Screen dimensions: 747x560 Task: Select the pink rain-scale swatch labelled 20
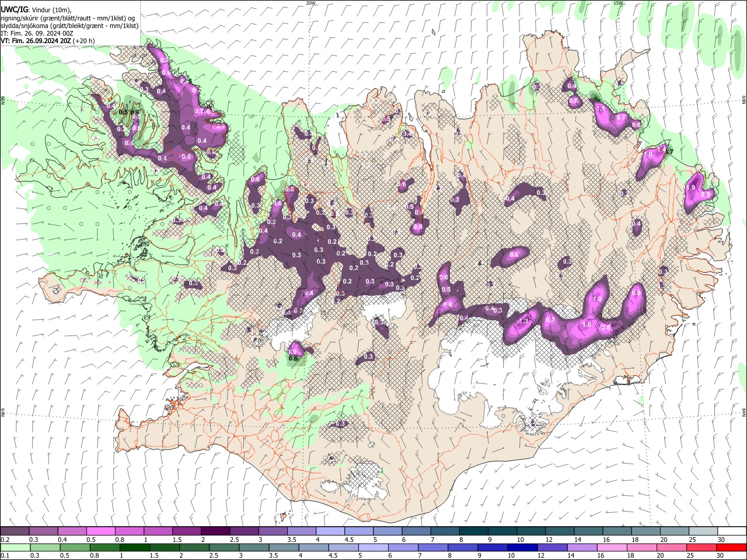671,547
